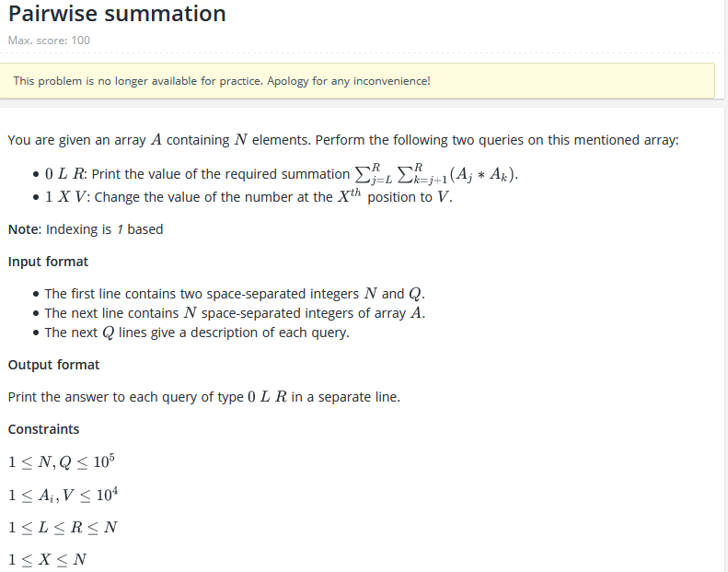Click the "Constraints" heading
The height and width of the screenshot is (572, 728).
tap(43, 429)
